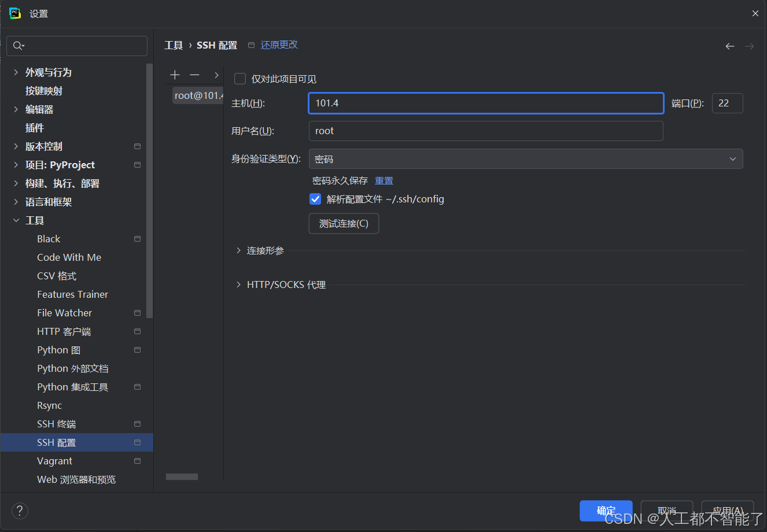
Task: Open the 插件 settings page
Action: [x=35, y=128]
